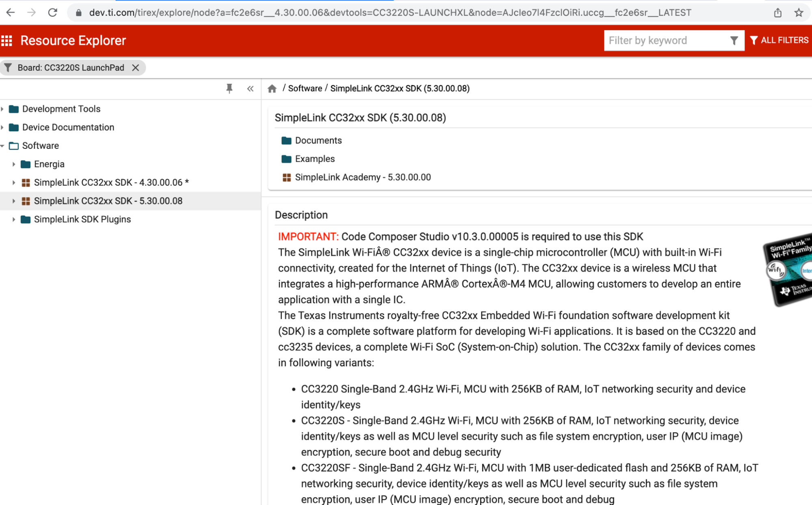The height and width of the screenshot is (505, 812).
Task: Open Device Documentation in tree
Action: [x=68, y=127]
